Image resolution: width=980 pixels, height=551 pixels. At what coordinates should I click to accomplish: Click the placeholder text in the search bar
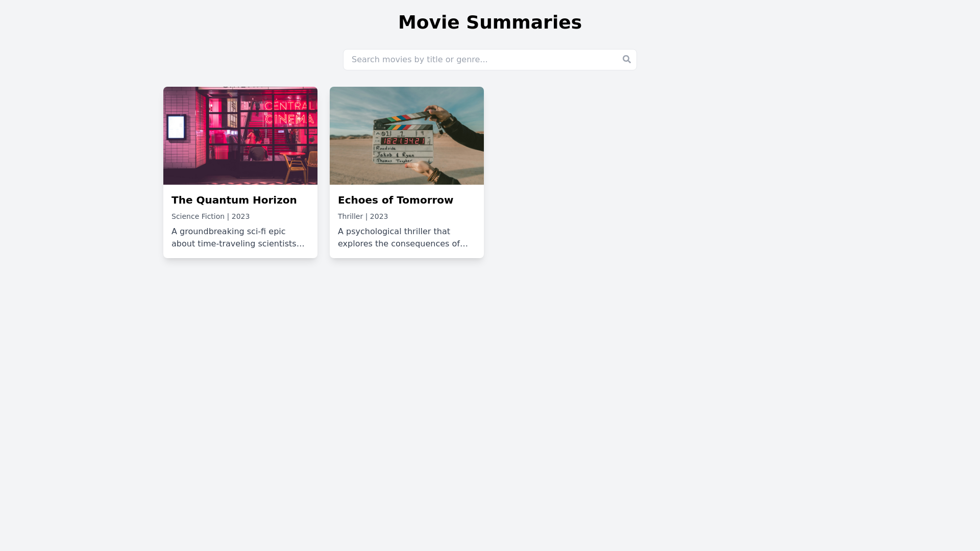pyautogui.click(x=419, y=59)
